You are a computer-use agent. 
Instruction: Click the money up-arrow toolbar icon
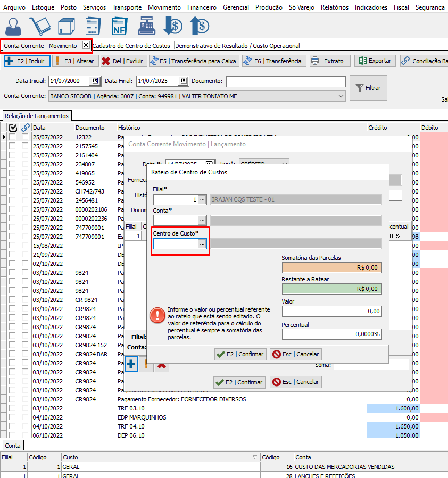(200, 26)
